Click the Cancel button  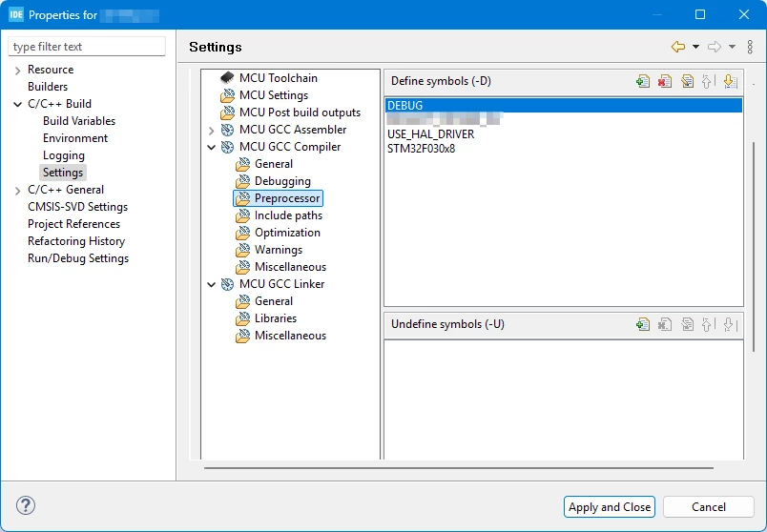708,506
